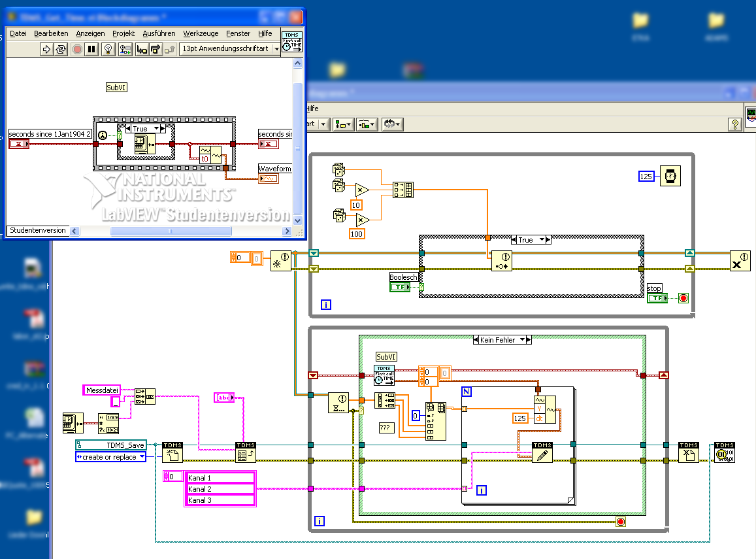The height and width of the screenshot is (559, 756).
Task: Open the 13pt Anwendungsschriftart font dropdown
Action: pyautogui.click(x=277, y=49)
